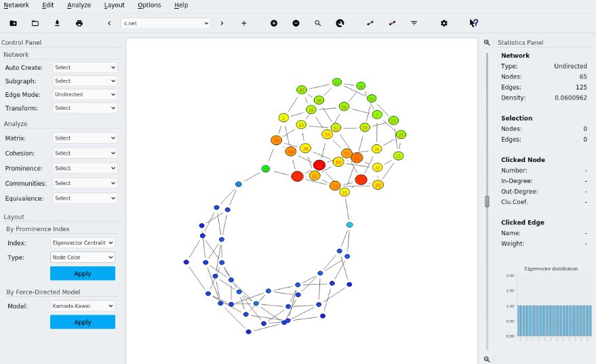Add an edge with the black link icon

pyautogui.click(x=370, y=23)
